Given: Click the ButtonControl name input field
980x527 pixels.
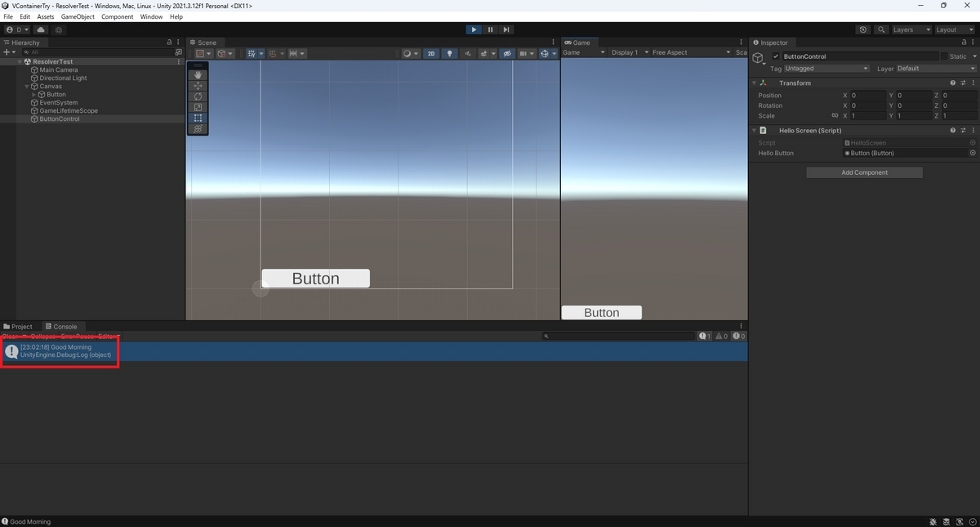Looking at the screenshot, I should click(860, 56).
